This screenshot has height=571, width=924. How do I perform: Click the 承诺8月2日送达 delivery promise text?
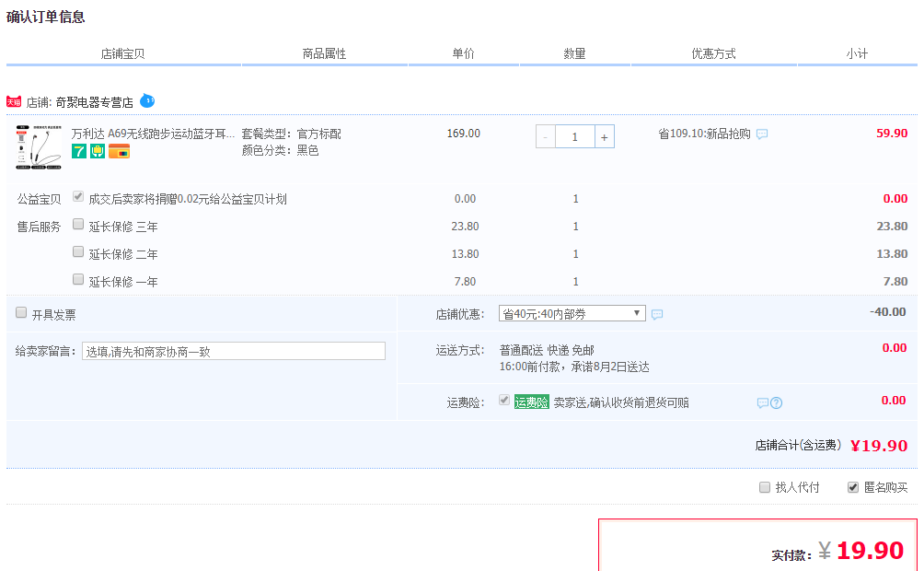[610, 367]
